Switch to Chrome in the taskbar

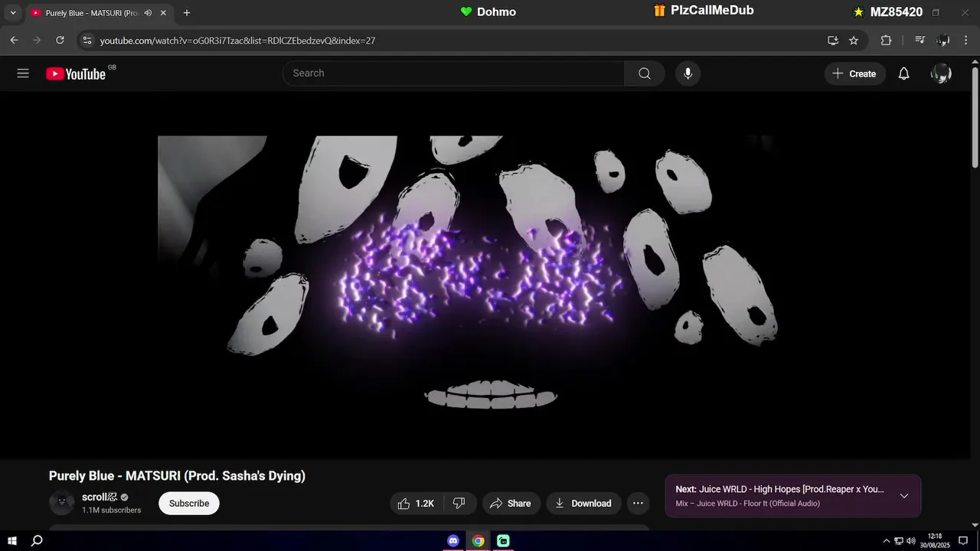478,541
